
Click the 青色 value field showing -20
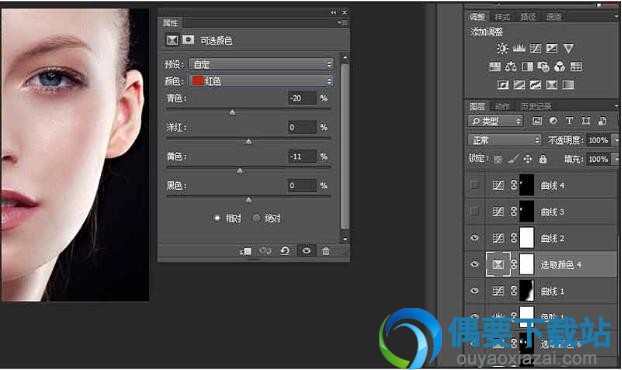(x=302, y=98)
